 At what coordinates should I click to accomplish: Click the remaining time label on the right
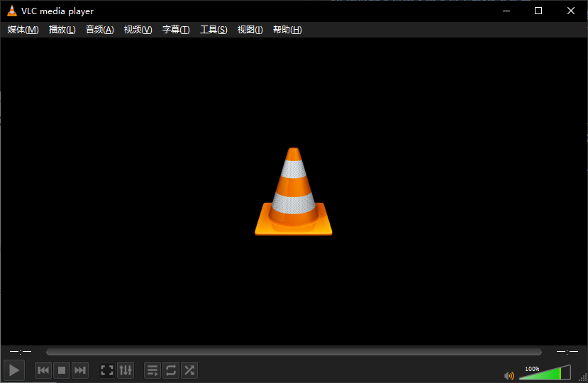click(x=567, y=352)
